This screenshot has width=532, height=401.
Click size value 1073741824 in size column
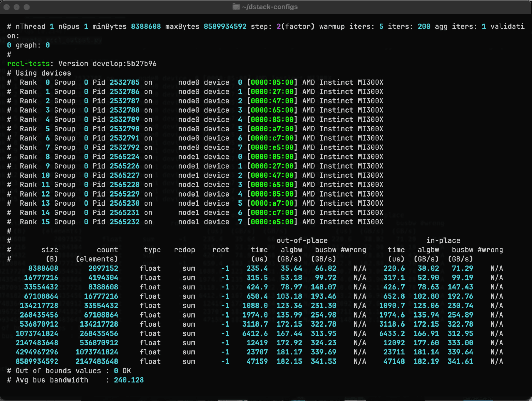(37, 334)
